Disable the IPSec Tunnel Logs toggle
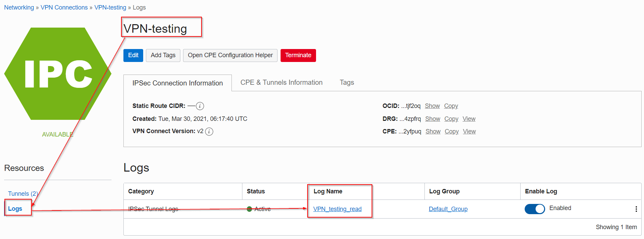644x239 pixels. click(x=534, y=209)
